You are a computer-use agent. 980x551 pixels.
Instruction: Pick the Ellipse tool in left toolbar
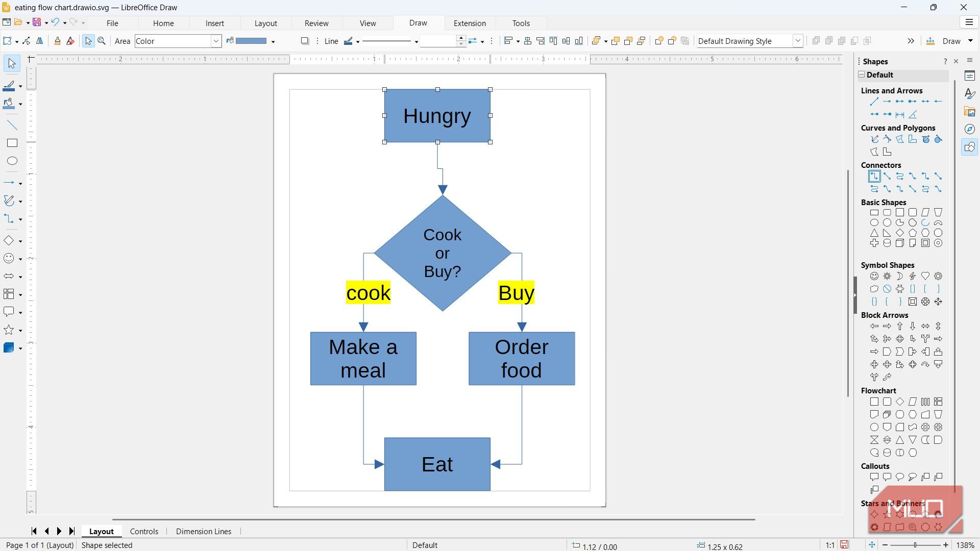12,161
